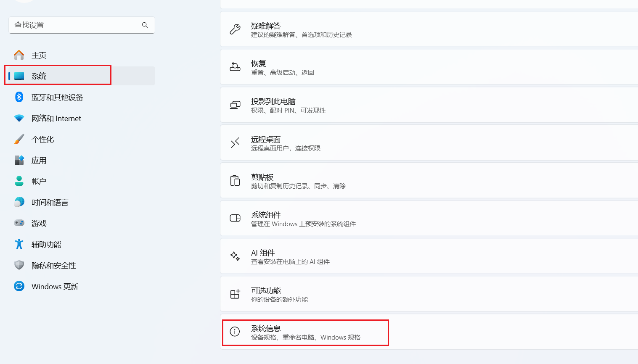Switch to 网络和 Internet settings
This screenshot has height=364, width=638.
tap(56, 118)
